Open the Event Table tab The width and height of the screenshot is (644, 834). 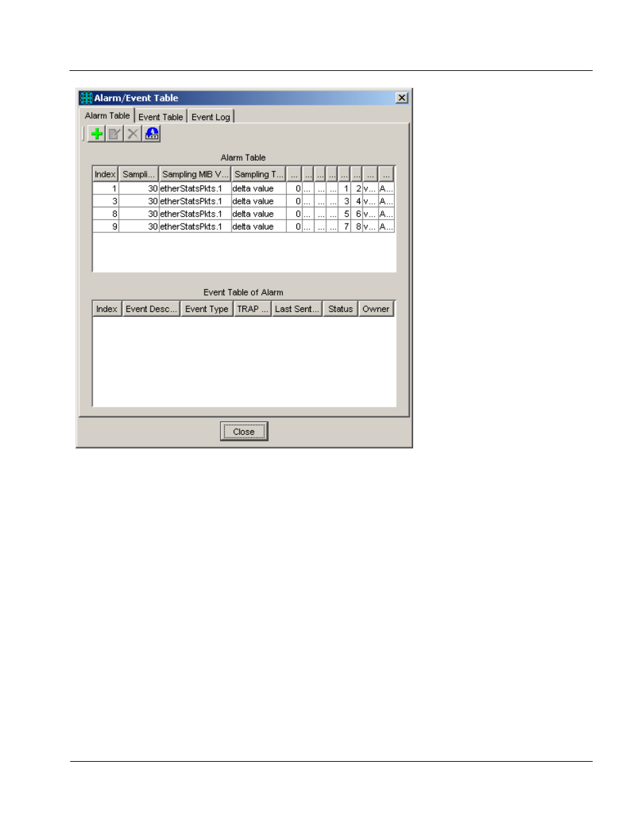point(161,117)
